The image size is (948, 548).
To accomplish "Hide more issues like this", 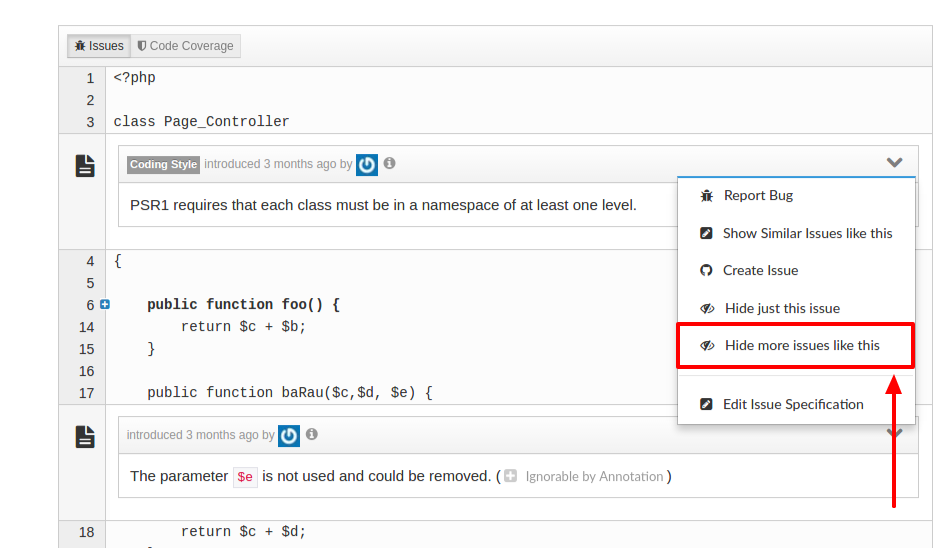I will [802, 345].
